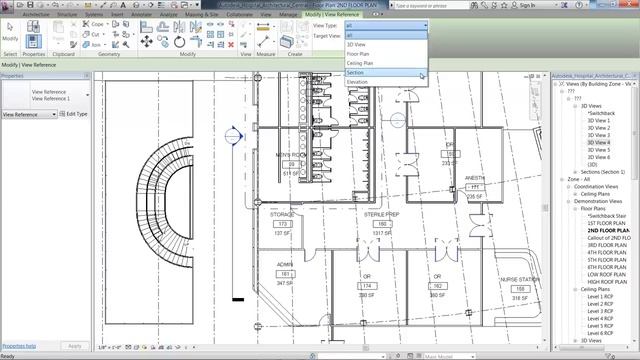Select the Rotate tool
The image size is (640, 360).
(x=179, y=41)
